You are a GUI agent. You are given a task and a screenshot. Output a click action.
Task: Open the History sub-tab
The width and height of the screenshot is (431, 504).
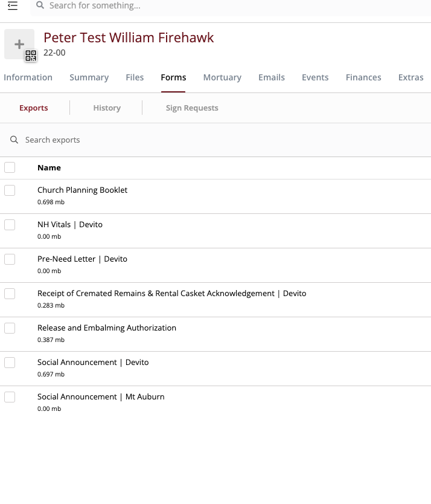107,108
